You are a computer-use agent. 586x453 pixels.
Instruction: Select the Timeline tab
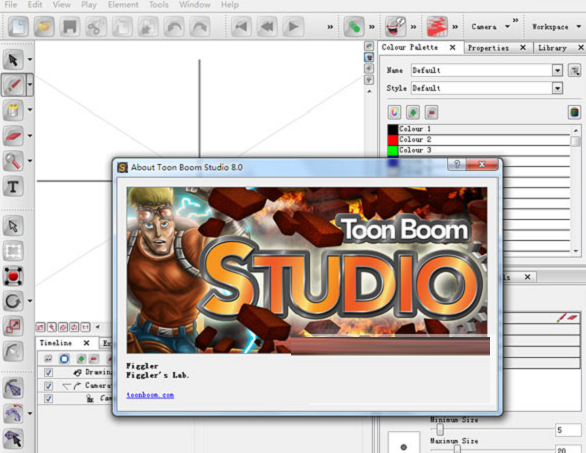pos(56,343)
